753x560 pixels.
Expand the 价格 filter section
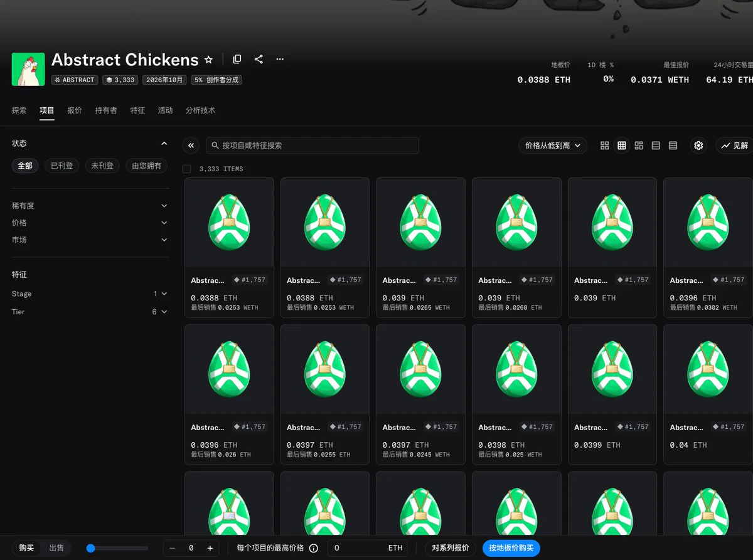tap(90, 223)
